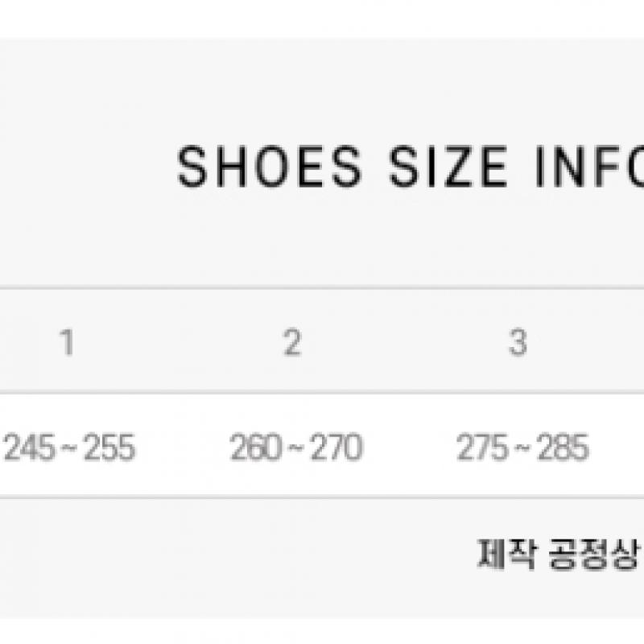The image size is (644, 644).
Task: Click the 245~255 size range cell
Action: pyautogui.click(x=69, y=448)
